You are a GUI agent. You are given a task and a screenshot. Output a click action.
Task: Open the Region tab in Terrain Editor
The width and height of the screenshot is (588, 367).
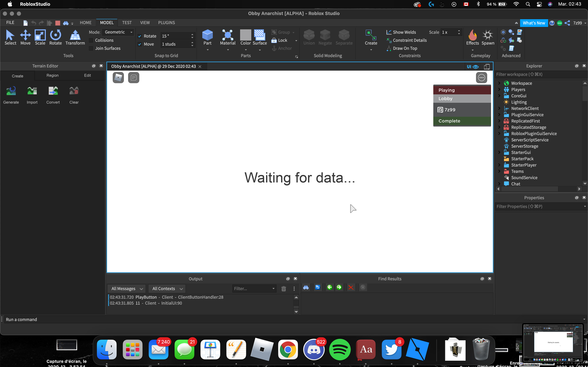pos(52,75)
